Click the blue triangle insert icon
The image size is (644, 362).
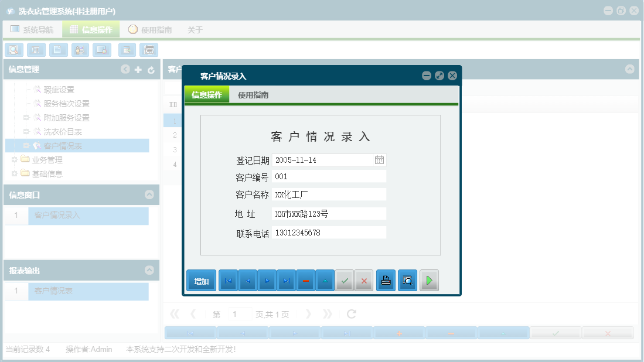point(325,280)
